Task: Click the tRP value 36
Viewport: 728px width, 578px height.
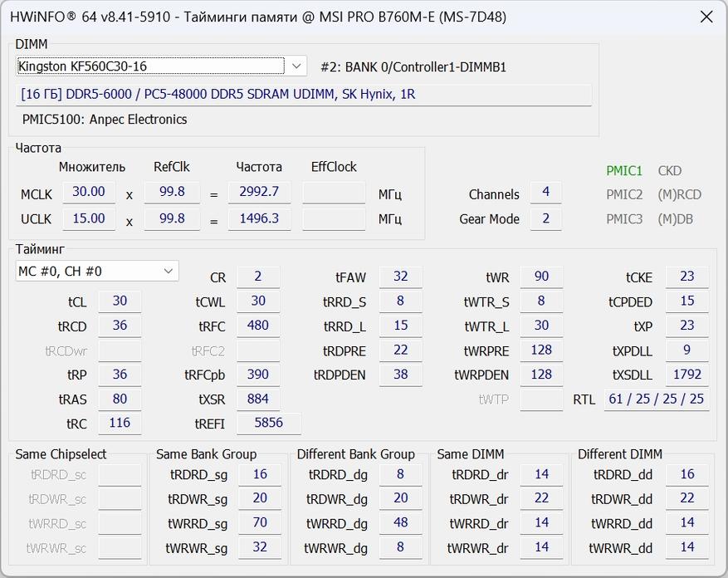Action: tap(120, 375)
